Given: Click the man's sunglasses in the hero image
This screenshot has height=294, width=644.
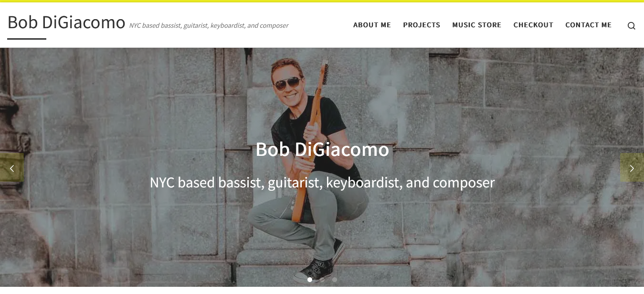Looking at the screenshot, I should click(x=287, y=83).
